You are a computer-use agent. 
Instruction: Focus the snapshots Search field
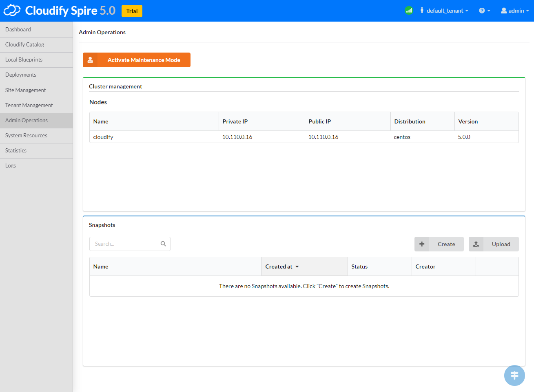tap(130, 244)
